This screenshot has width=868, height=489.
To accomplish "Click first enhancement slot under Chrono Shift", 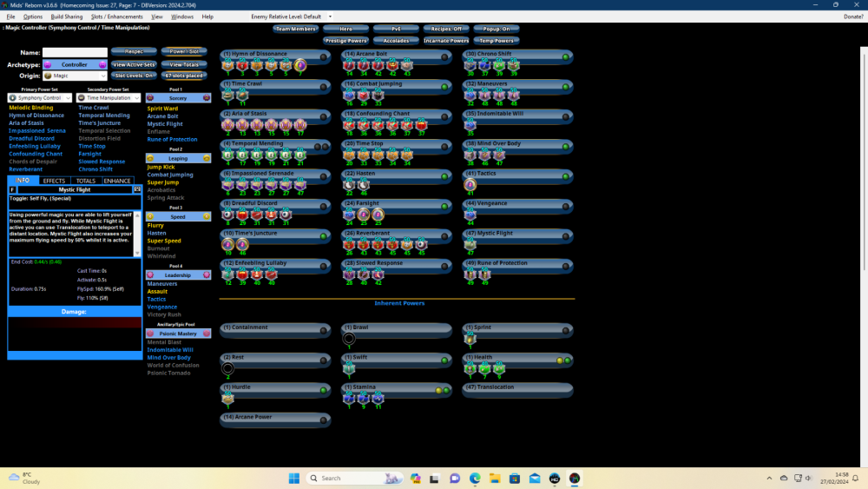I will 470,65.
